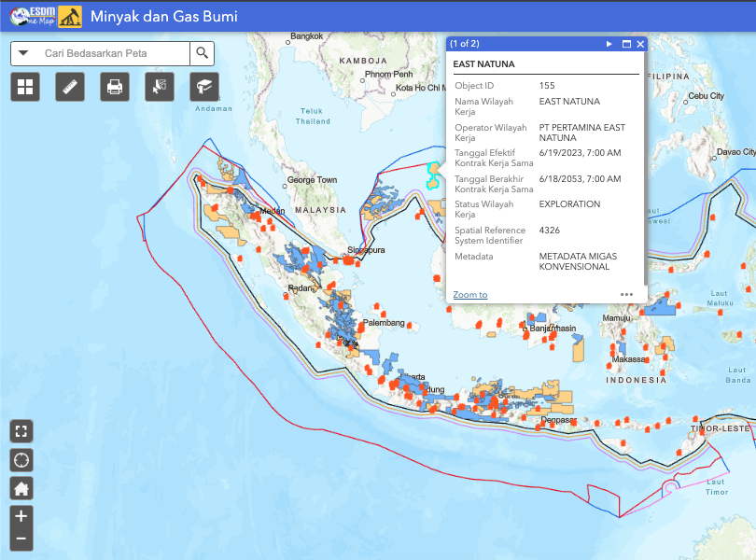Show next feature in popup

click(x=609, y=44)
